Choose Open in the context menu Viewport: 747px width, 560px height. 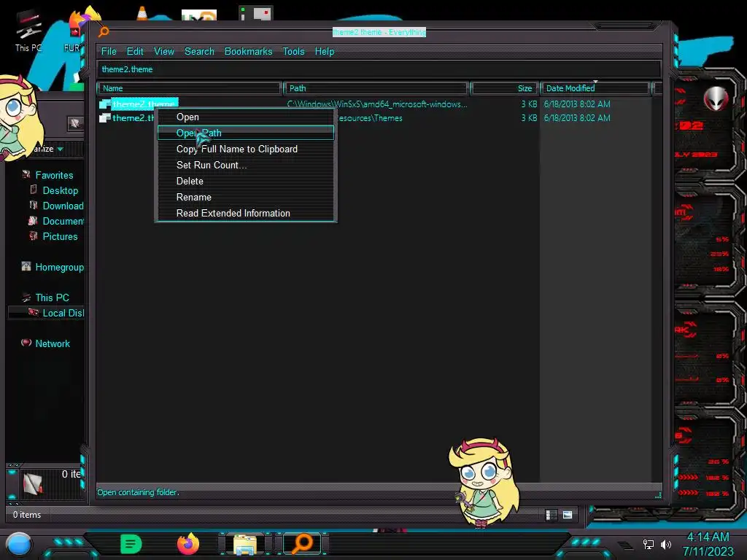click(x=246, y=117)
